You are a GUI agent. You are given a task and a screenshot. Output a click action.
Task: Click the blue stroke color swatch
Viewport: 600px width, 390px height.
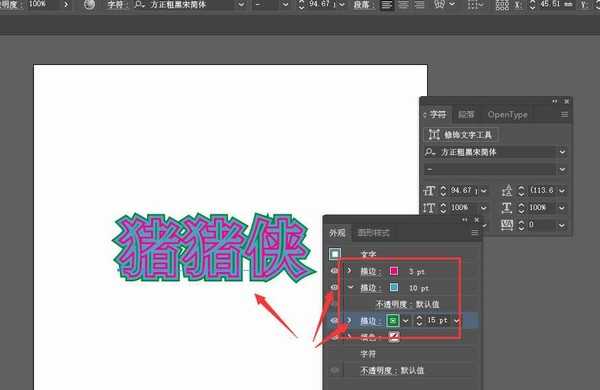[x=394, y=287]
